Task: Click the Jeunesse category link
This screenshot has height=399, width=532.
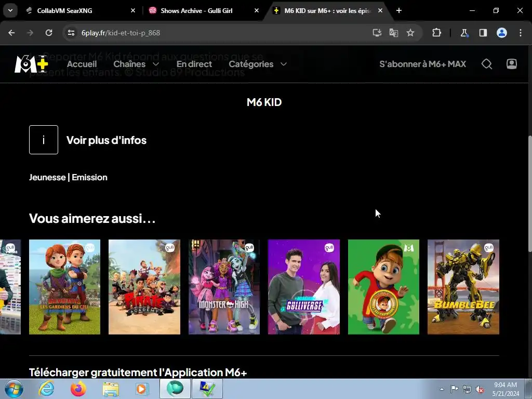Action: [x=47, y=178]
